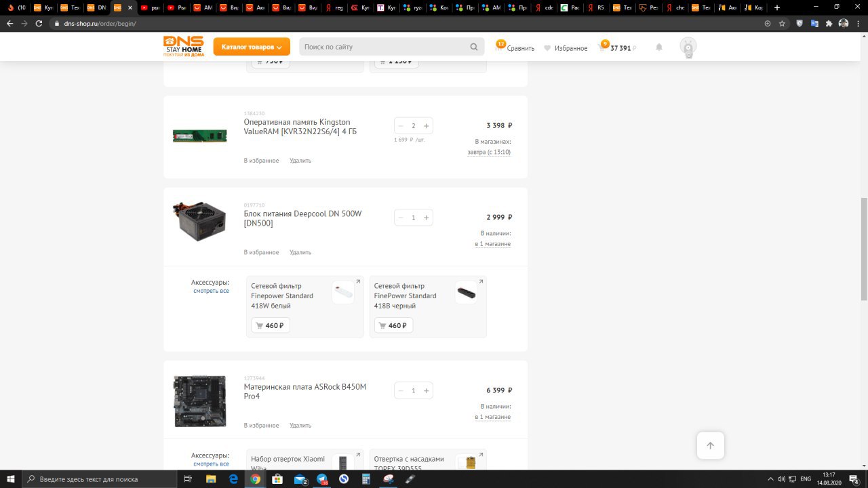The width and height of the screenshot is (868, 488).
Task: Add black FinePower 418В for 460 ₽
Action: (x=393, y=325)
